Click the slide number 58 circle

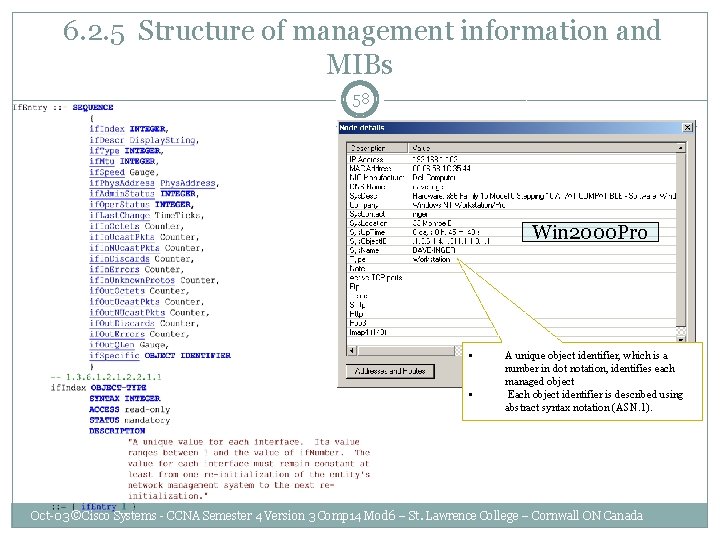tap(360, 99)
